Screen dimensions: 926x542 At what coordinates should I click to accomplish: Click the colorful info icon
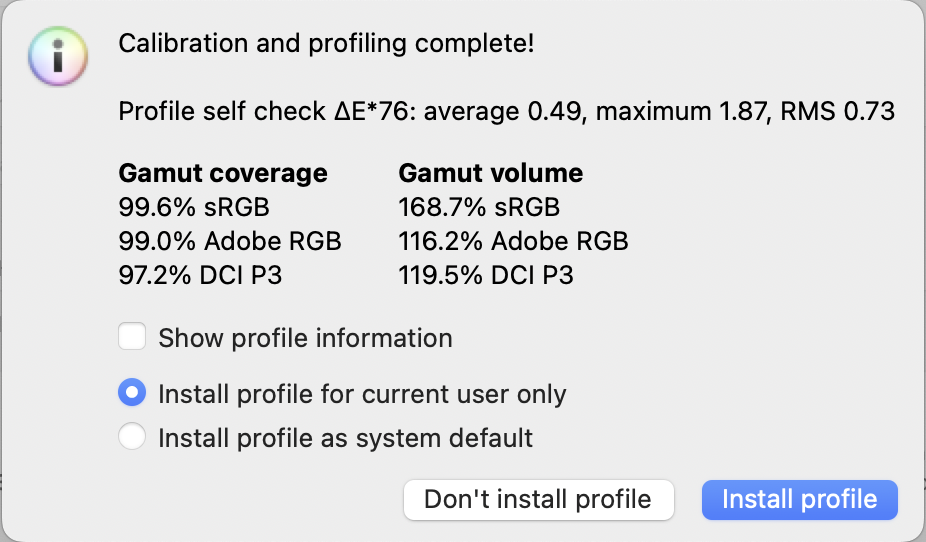[x=59, y=56]
